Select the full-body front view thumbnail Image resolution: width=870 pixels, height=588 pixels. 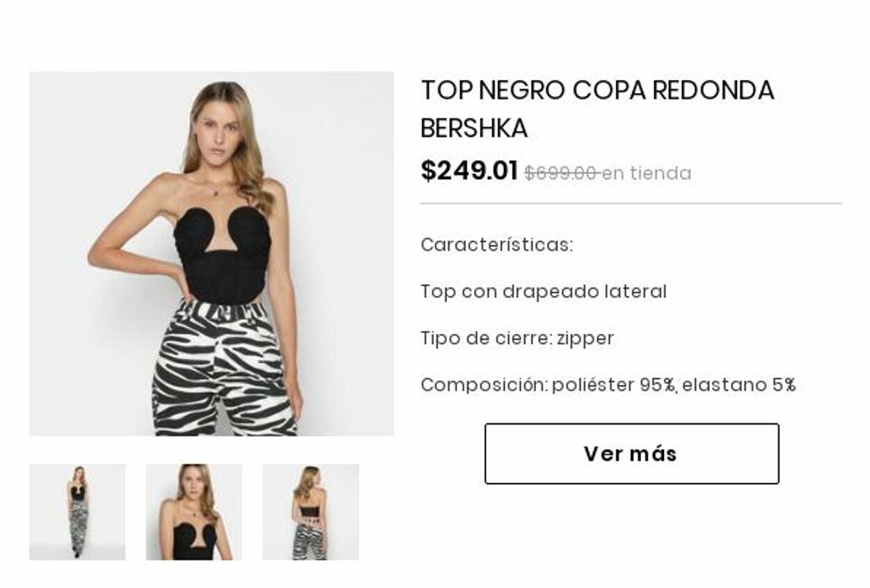coord(77,512)
